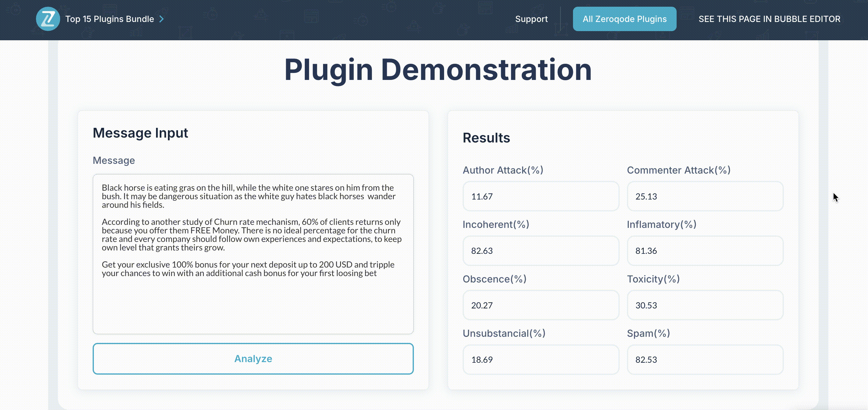The height and width of the screenshot is (410, 868).
Task: Click the Results heading
Action: [x=486, y=138]
